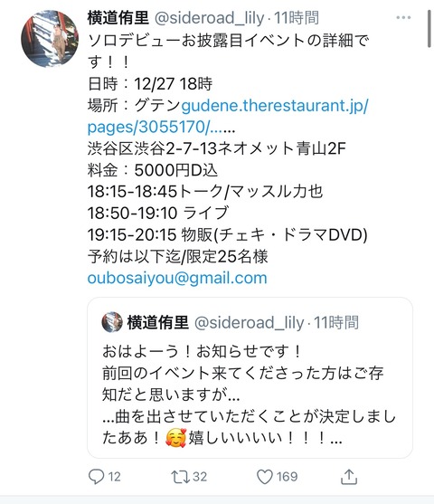Open the share upload icon
Screen dimensions: 434x504
[x=349, y=476]
